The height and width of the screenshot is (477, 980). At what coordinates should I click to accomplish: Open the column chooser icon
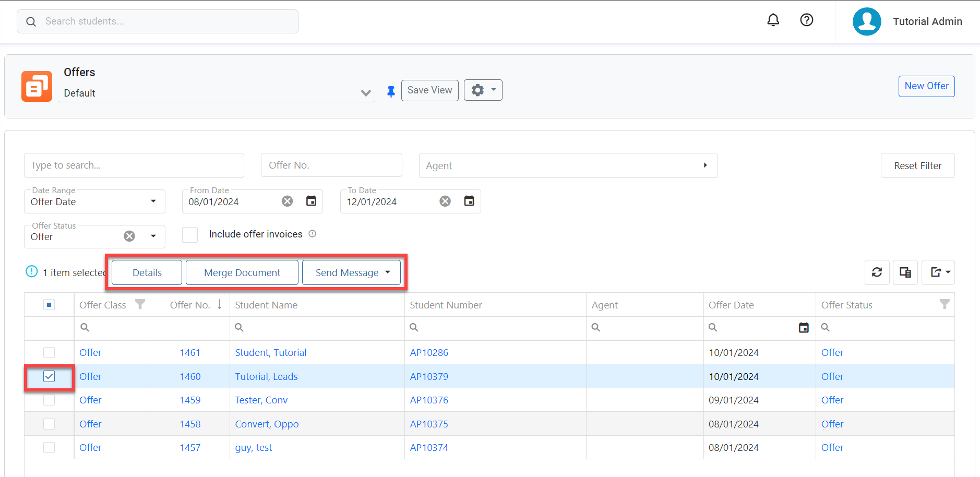pos(905,272)
